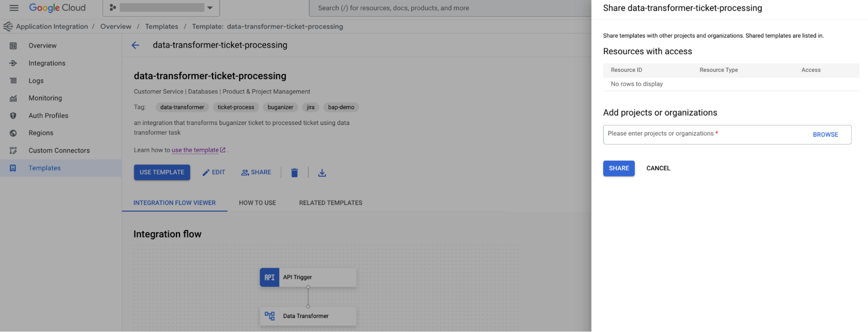868x332 pixels.
Task: Open the Related Templates tab
Action: coord(330,203)
